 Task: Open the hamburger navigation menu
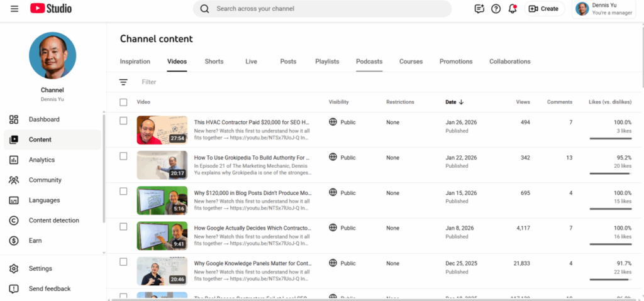[14, 9]
